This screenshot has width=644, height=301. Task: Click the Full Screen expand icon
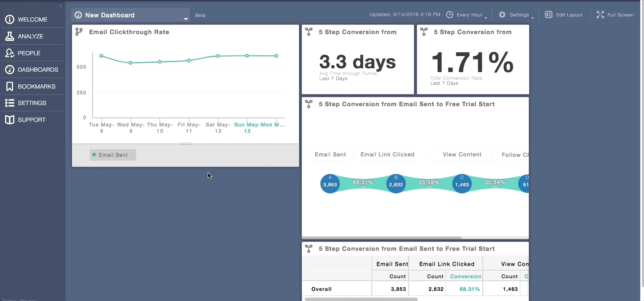[x=600, y=15]
